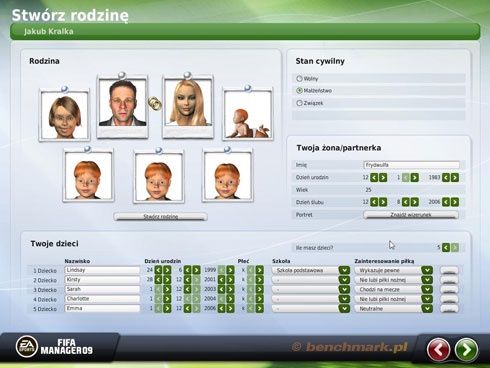The width and height of the screenshot is (490, 368).
Task: Select the Małżeństwo radio option
Action: point(299,90)
